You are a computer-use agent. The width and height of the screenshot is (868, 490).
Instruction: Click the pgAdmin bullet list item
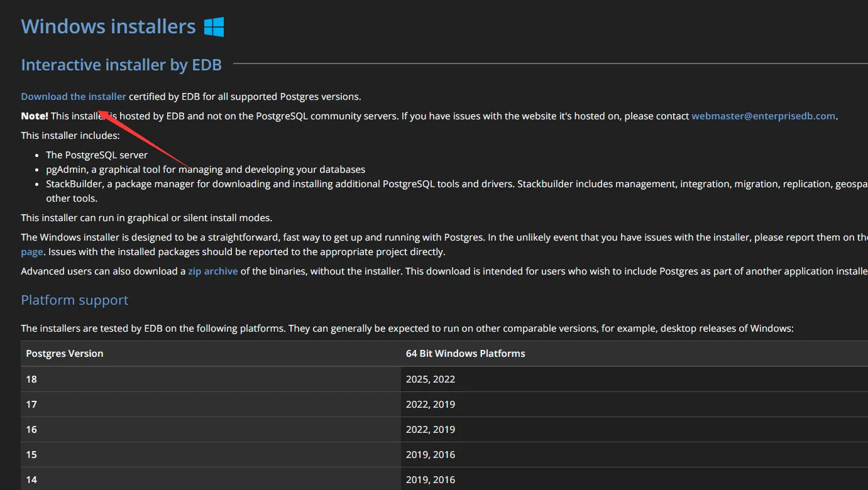tap(205, 170)
